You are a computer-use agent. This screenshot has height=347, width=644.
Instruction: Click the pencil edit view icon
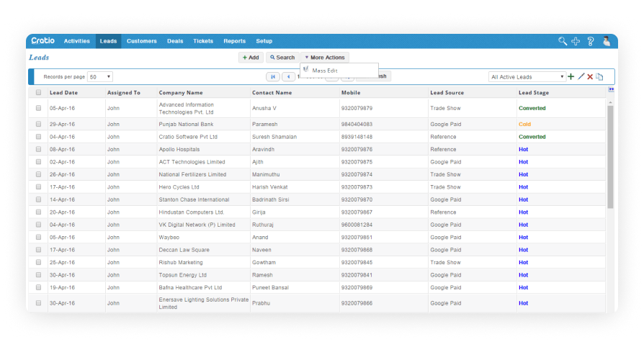coord(581,76)
